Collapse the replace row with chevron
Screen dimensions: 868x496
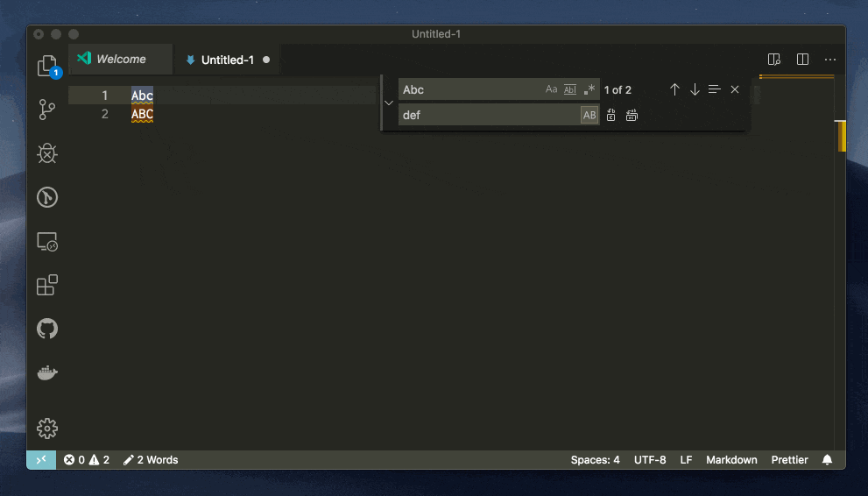[389, 103]
